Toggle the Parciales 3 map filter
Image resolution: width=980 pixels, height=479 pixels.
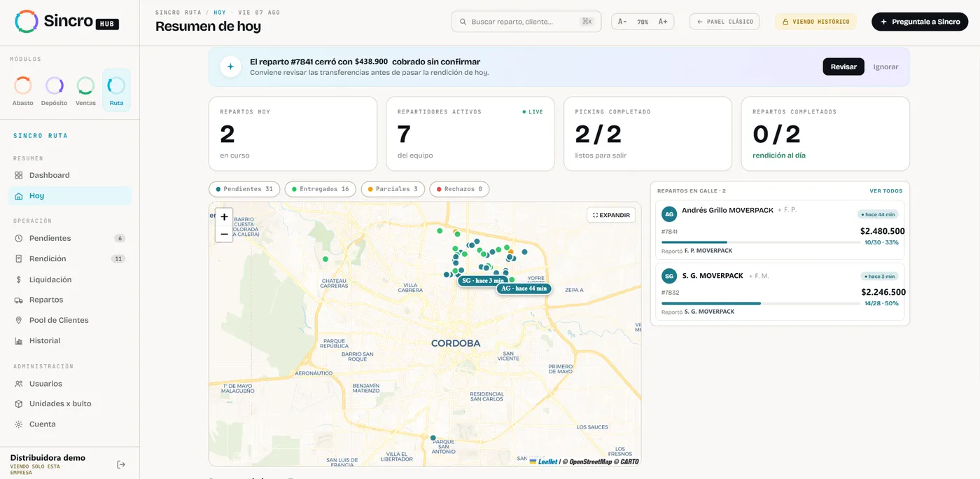[x=393, y=189]
